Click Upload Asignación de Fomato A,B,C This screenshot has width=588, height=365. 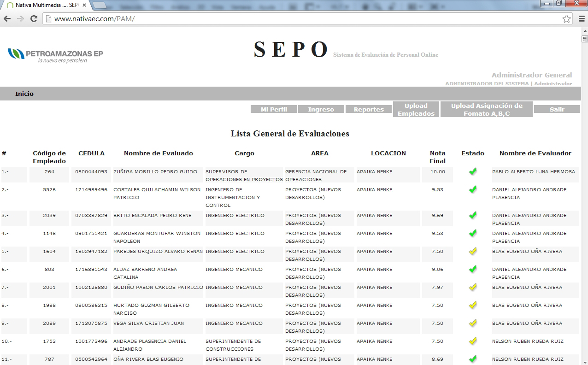[487, 110]
